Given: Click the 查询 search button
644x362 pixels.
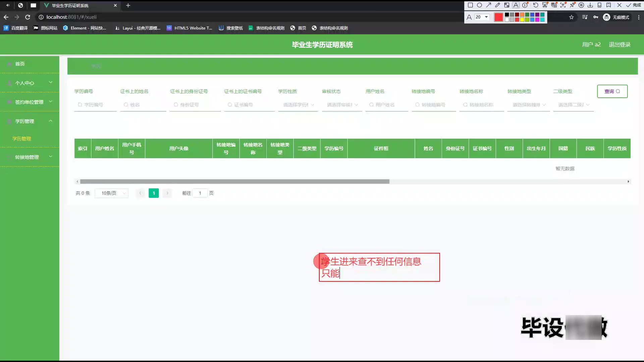Looking at the screenshot, I should click(x=612, y=91).
